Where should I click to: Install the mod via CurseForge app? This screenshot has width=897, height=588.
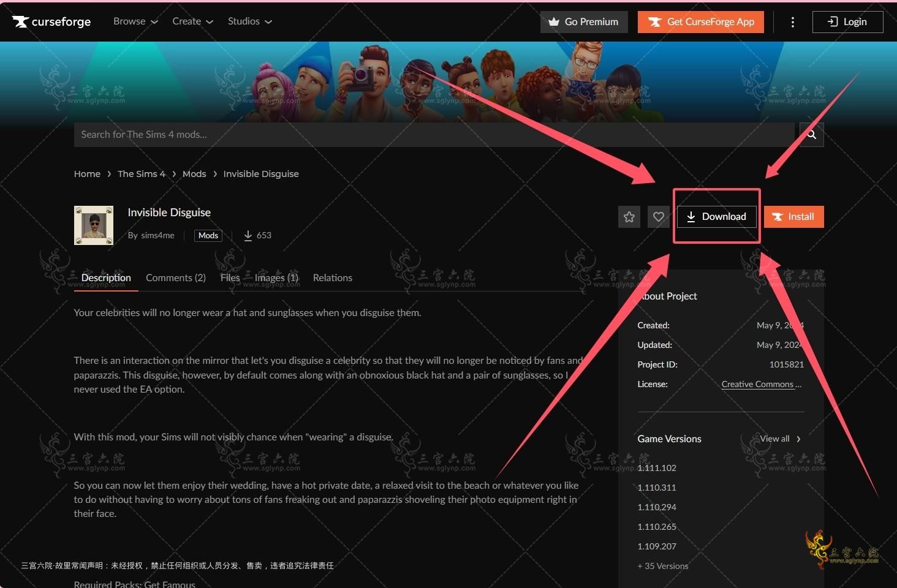tap(793, 217)
